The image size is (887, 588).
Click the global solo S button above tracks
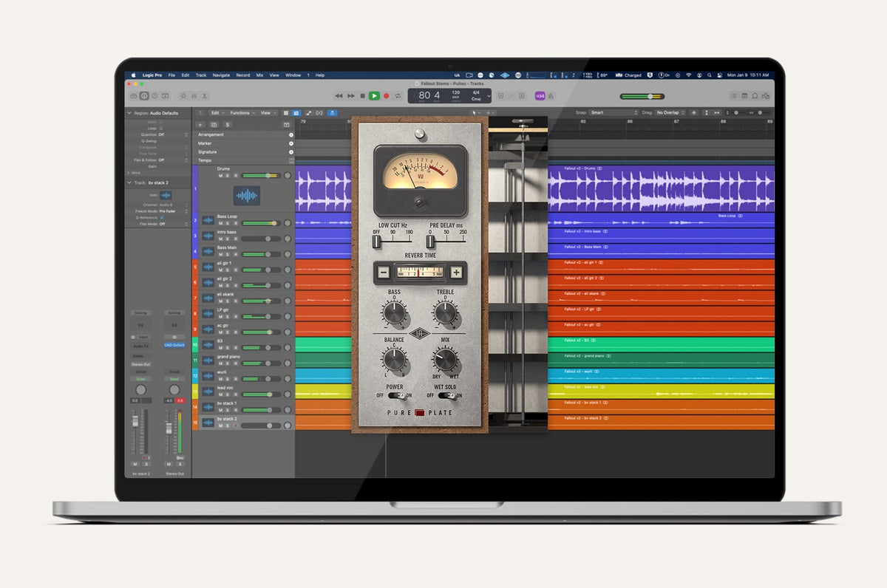[226, 125]
